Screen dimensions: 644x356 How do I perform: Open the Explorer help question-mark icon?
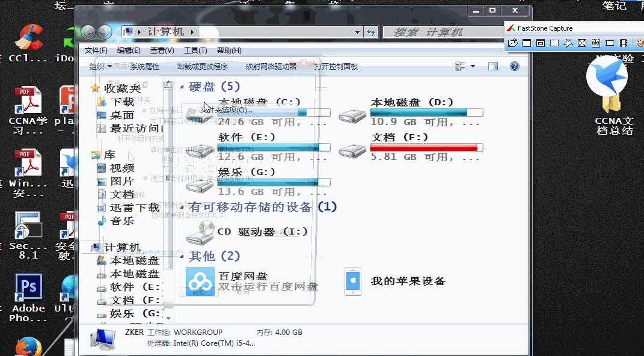click(x=514, y=66)
